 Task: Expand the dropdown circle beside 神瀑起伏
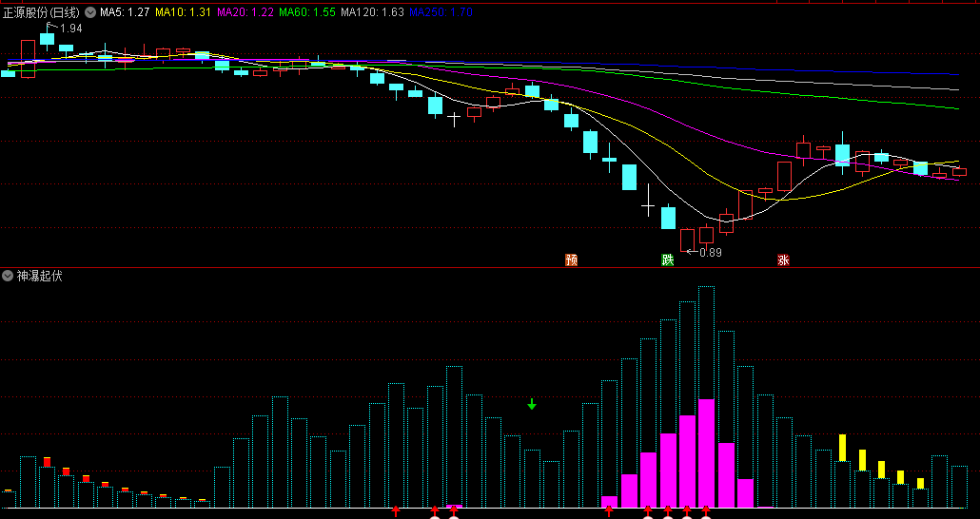tap(8, 276)
